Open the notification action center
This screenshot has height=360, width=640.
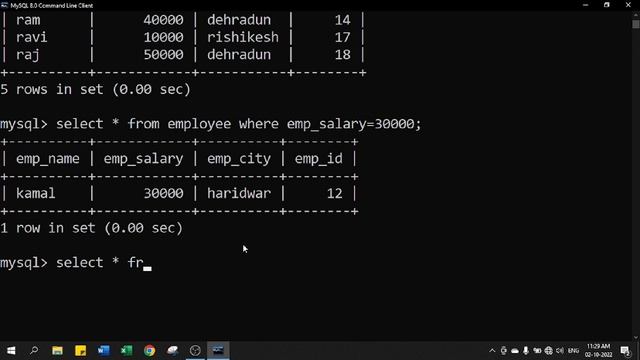tap(625, 351)
